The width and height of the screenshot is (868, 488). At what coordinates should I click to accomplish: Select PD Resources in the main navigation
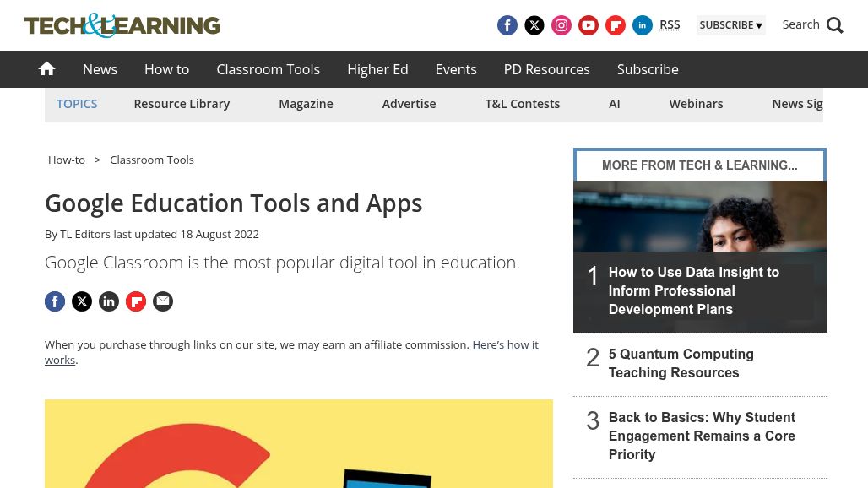click(x=546, y=69)
